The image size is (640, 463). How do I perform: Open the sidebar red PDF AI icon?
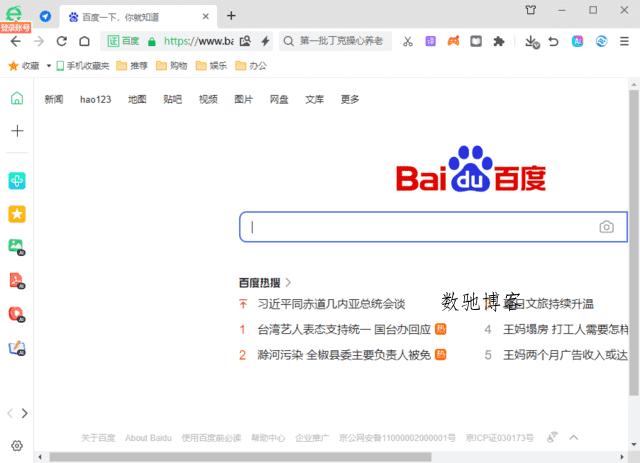[17, 281]
